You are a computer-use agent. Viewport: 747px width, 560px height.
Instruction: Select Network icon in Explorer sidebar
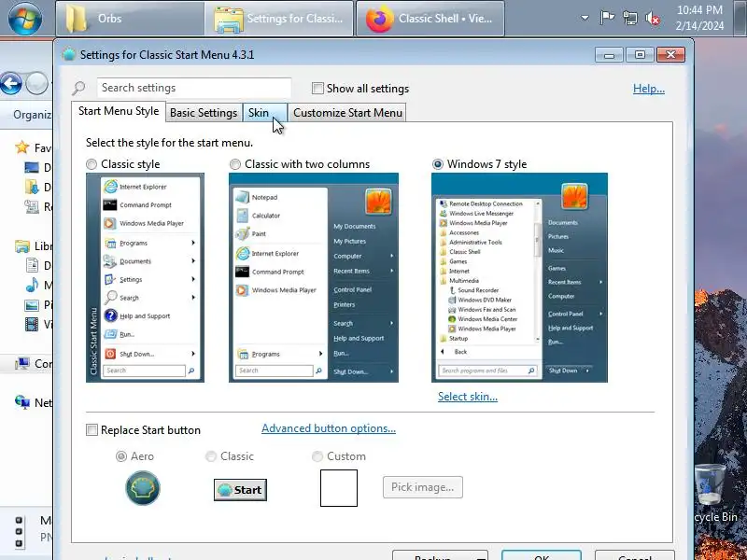(21, 402)
